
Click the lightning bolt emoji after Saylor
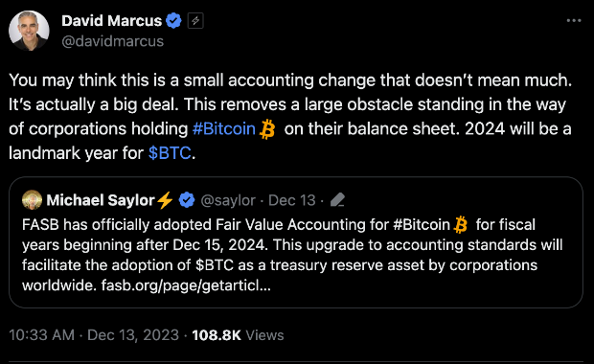165,200
